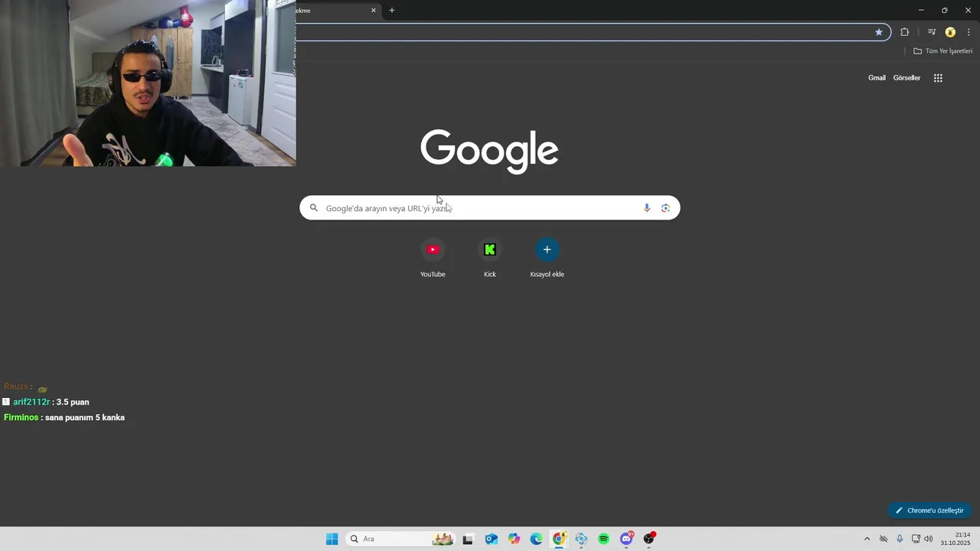
Task: Click the arif2112r chat username
Action: point(31,402)
